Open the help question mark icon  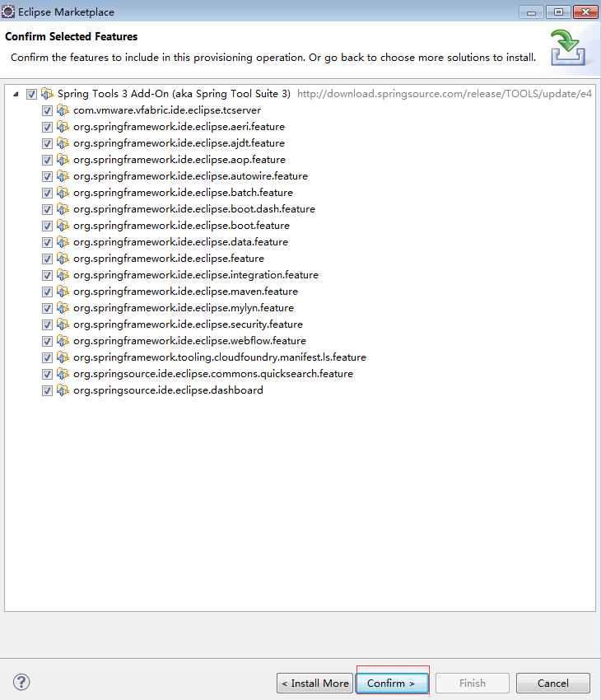click(21, 682)
